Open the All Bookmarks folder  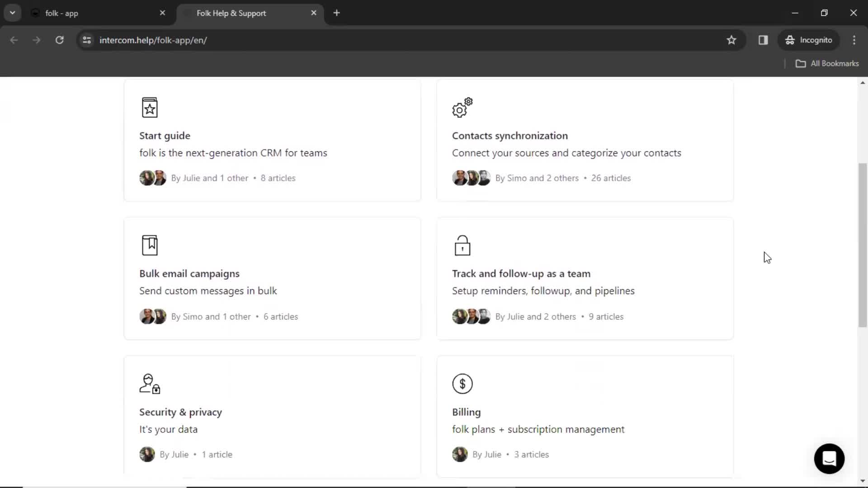click(827, 63)
